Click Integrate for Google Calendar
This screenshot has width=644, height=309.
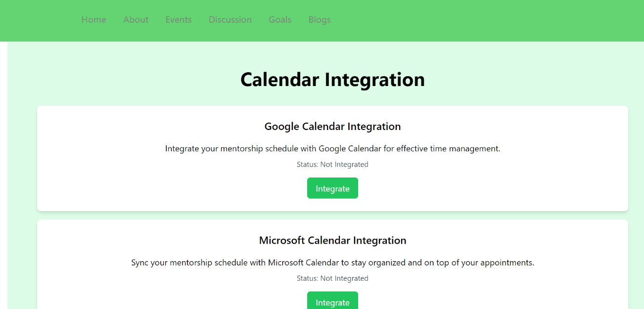[x=332, y=188]
